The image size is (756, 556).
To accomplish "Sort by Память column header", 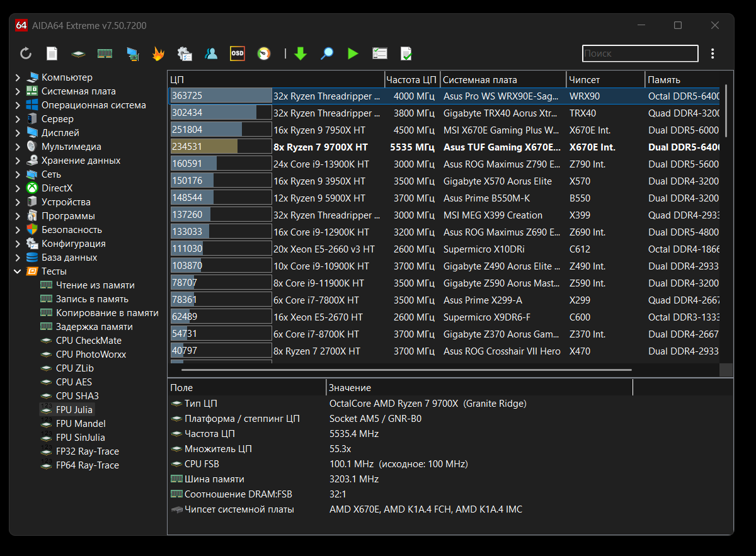I will (682, 80).
